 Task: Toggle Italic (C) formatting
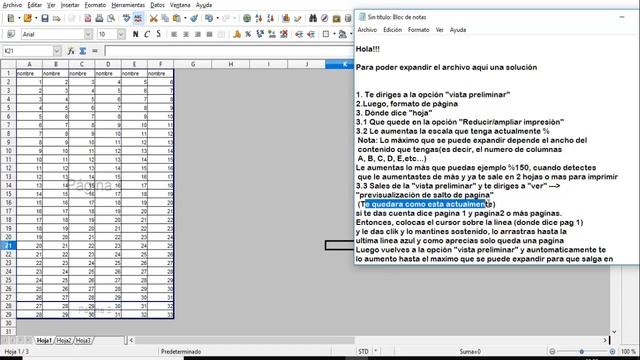point(147,34)
